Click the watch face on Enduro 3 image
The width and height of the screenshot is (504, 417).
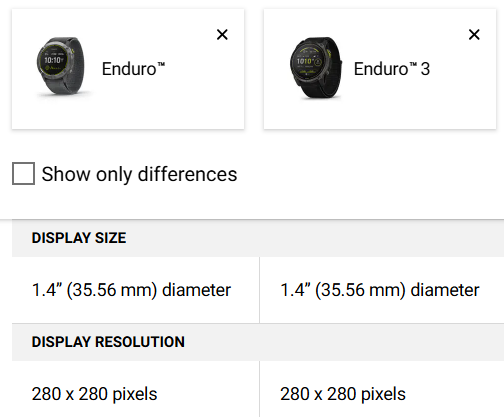[307, 61]
